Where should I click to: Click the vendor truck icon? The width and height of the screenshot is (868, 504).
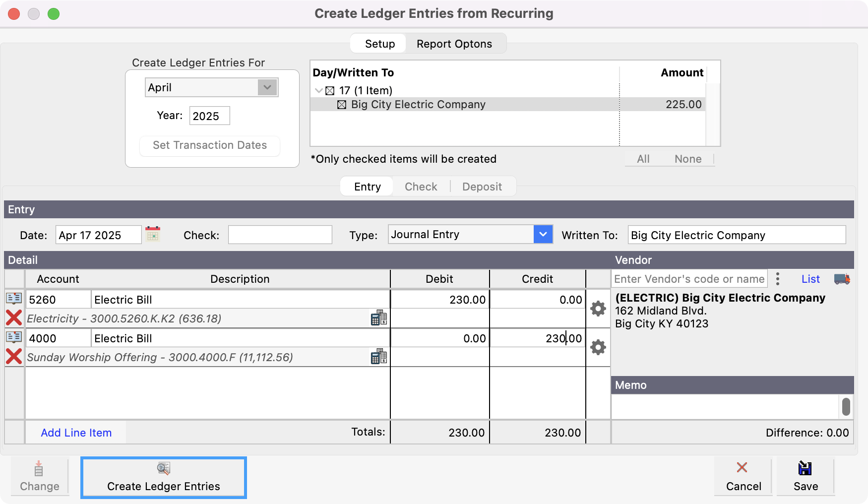(x=842, y=279)
